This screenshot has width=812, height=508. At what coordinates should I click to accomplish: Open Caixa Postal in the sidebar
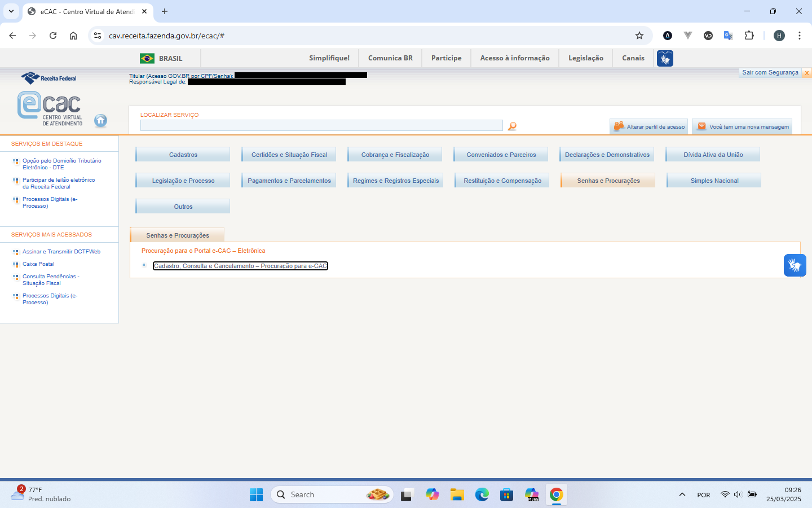click(x=38, y=264)
